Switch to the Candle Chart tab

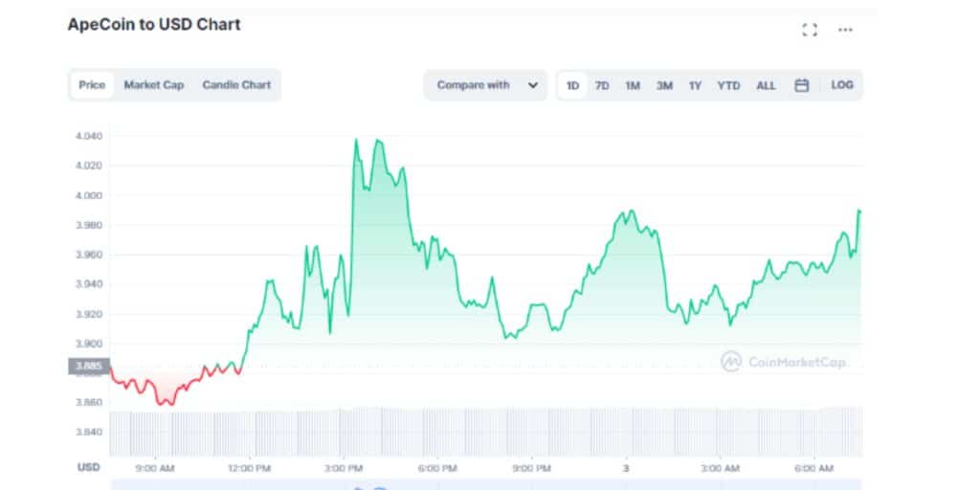(236, 85)
